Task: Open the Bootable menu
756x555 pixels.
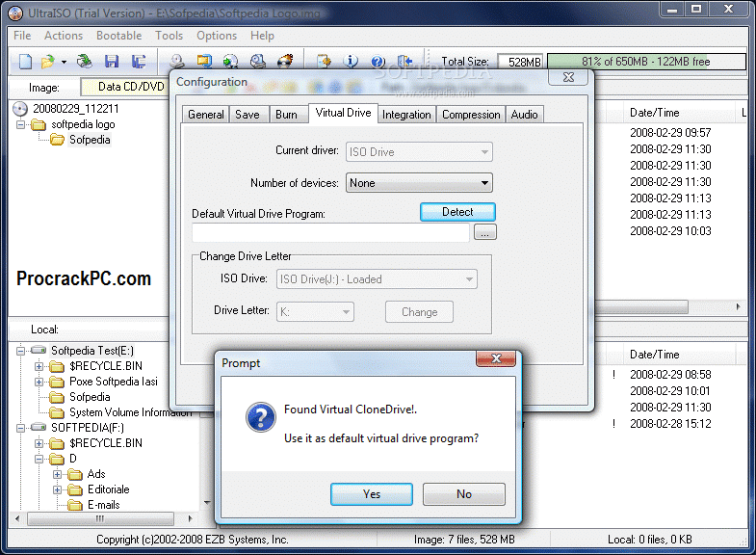Action: tap(118, 36)
